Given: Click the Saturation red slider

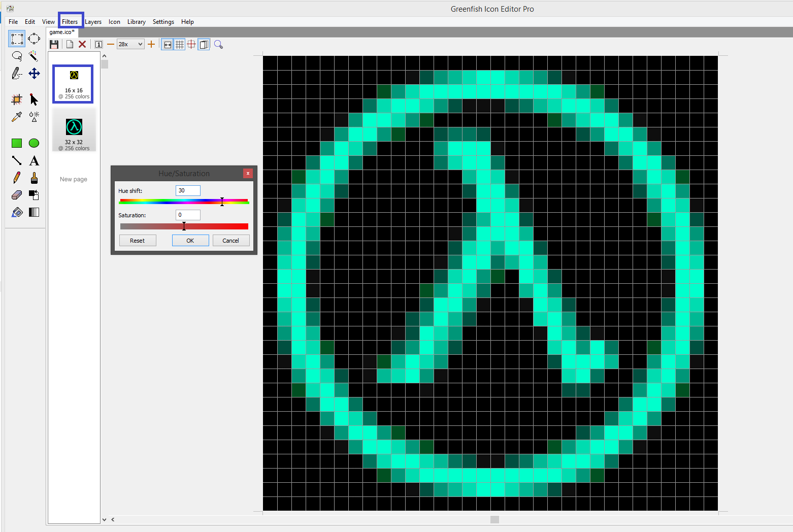Looking at the screenshot, I should click(184, 226).
